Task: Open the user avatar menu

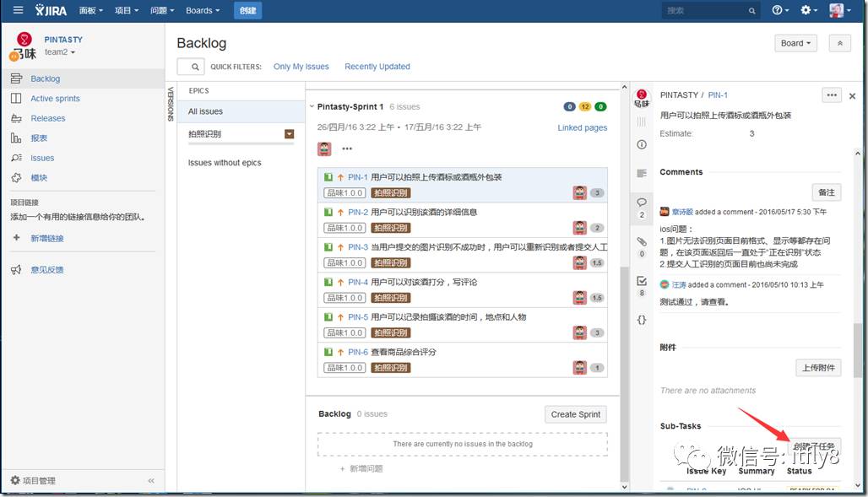Action: (839, 10)
